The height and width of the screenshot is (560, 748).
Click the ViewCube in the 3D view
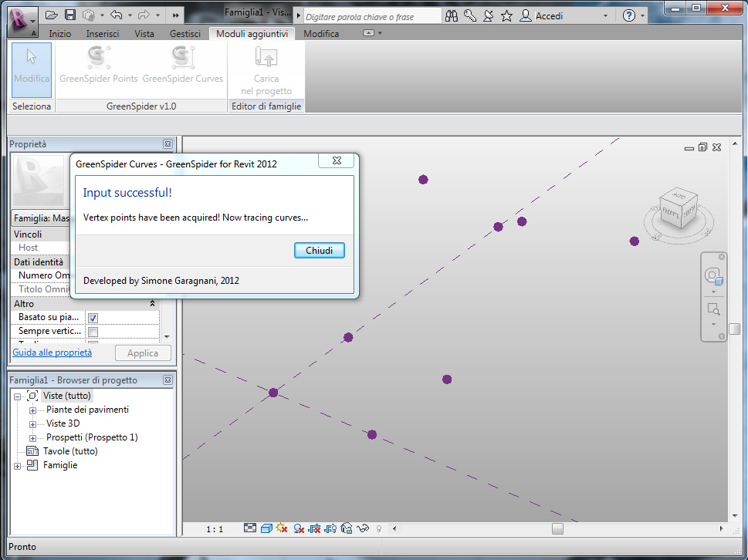(x=679, y=208)
